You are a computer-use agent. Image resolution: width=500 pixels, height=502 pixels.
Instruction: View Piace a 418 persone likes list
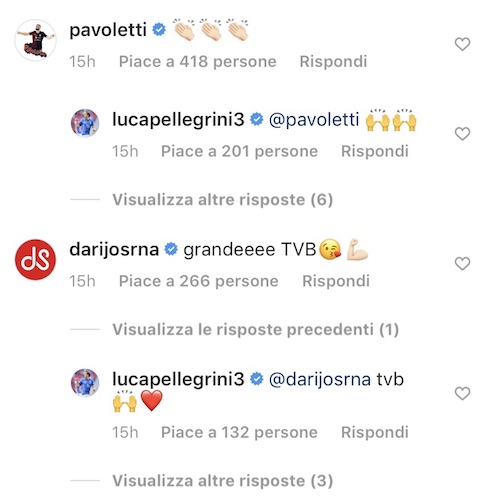pos(198,62)
